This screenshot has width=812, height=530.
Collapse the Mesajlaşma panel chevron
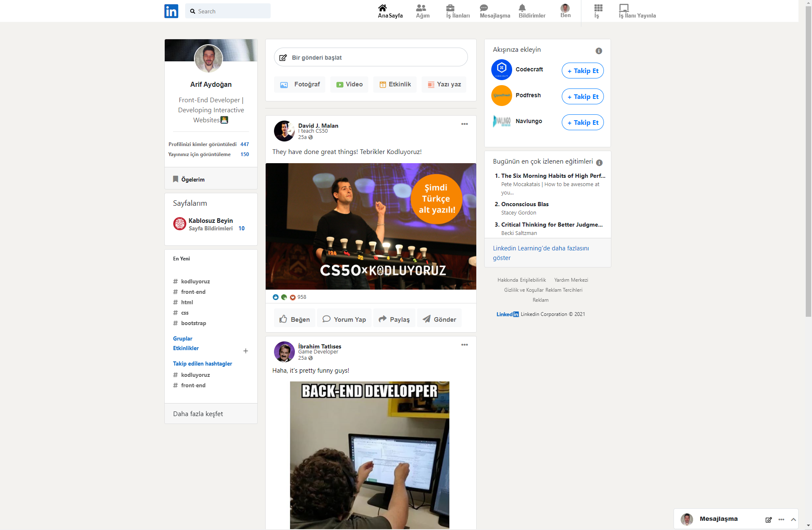(793, 520)
